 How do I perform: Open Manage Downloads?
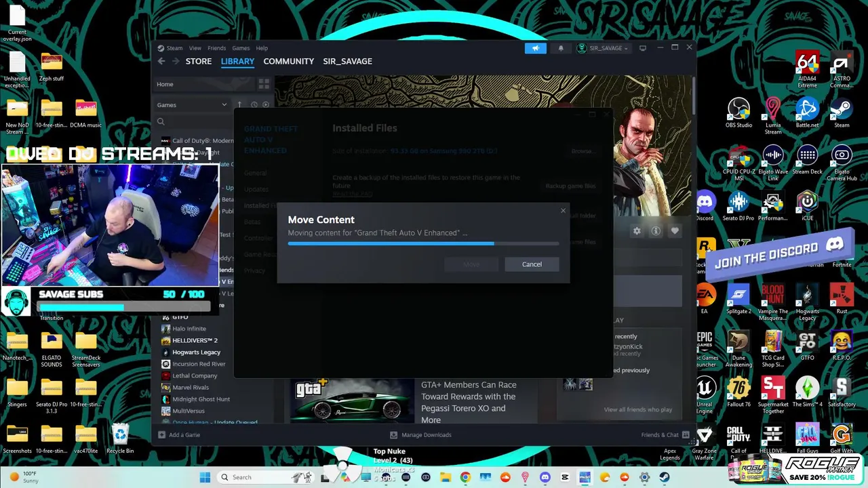[x=420, y=435]
